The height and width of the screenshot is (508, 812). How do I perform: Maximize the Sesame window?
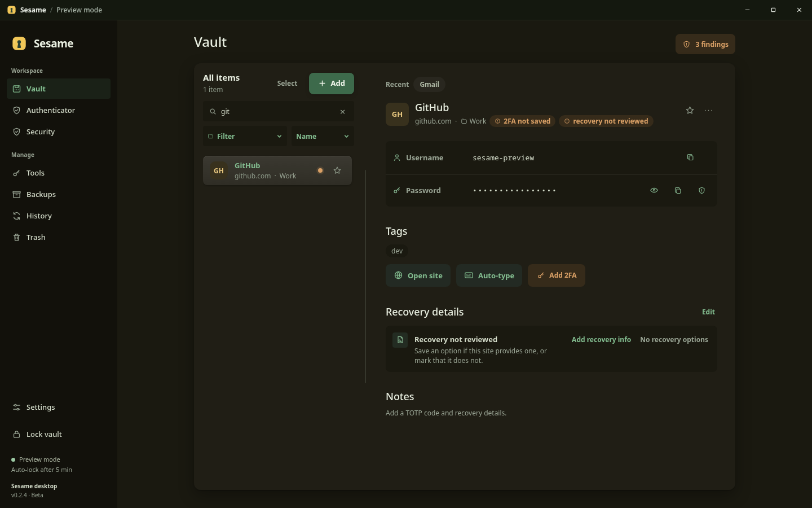click(773, 10)
